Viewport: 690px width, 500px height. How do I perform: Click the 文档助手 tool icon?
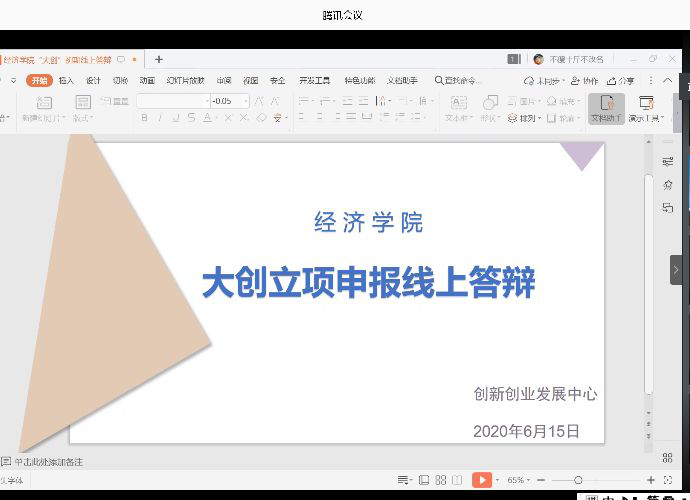pyautogui.click(x=606, y=108)
